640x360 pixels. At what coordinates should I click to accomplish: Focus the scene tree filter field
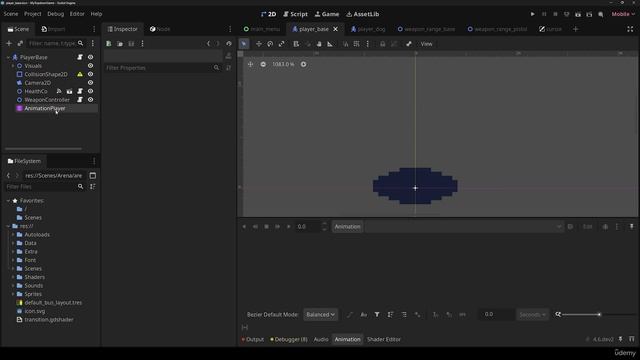pos(56,43)
